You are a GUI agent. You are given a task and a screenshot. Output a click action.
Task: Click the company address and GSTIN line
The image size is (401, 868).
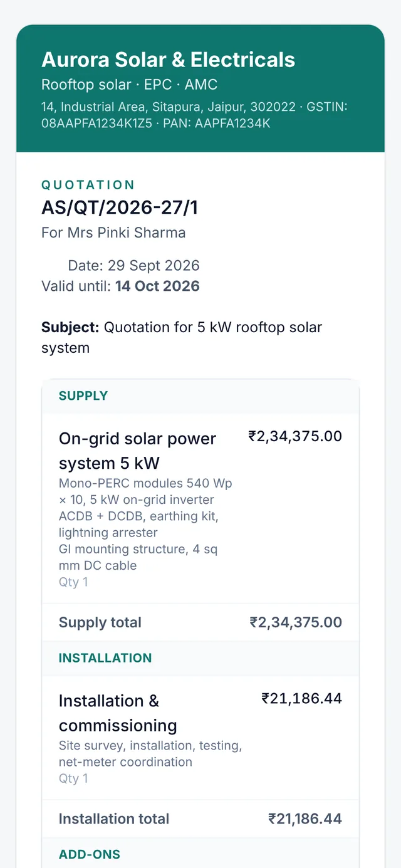194,115
